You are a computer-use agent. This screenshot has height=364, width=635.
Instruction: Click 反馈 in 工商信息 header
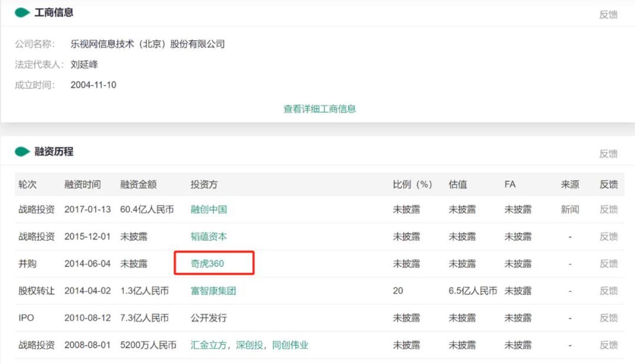[x=608, y=15]
